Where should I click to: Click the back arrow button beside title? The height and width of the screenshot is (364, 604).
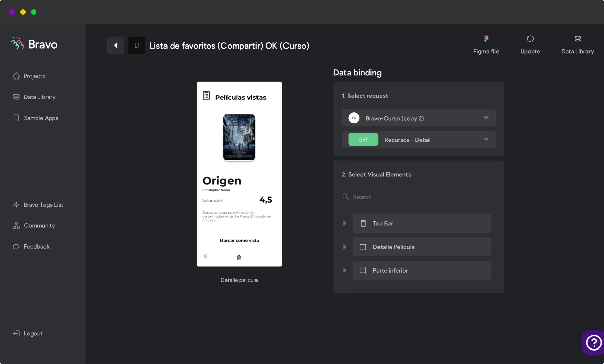click(115, 45)
